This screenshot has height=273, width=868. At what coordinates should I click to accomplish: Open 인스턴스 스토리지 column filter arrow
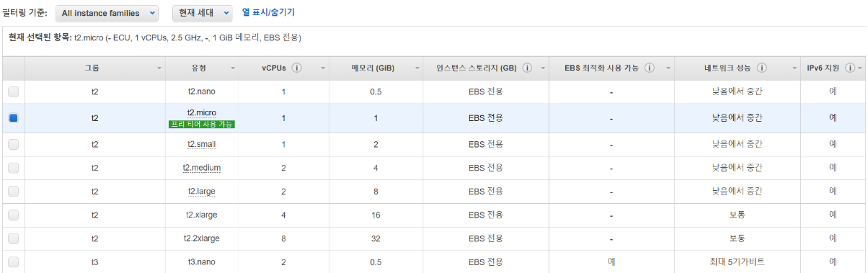coord(542,68)
